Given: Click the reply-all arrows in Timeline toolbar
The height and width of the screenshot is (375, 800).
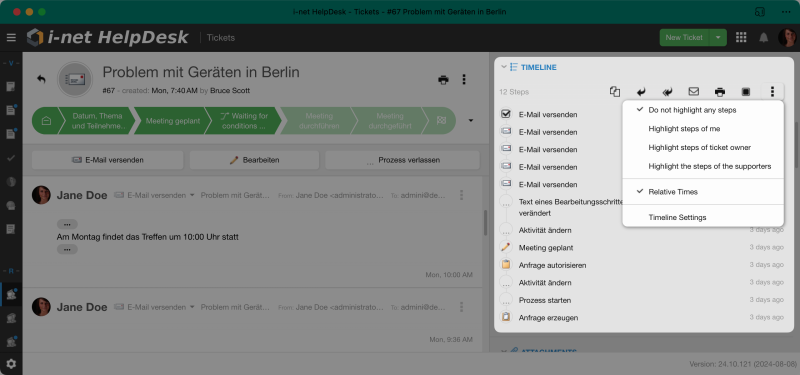Looking at the screenshot, I should click(667, 92).
